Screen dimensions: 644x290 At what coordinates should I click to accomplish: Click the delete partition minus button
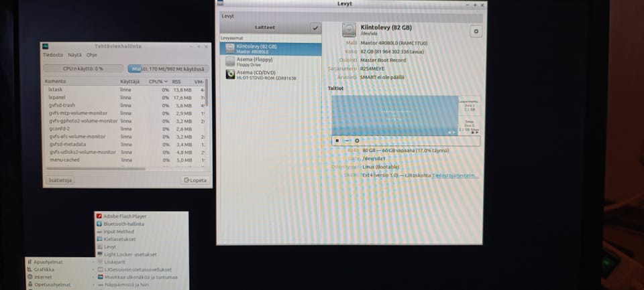tap(347, 141)
